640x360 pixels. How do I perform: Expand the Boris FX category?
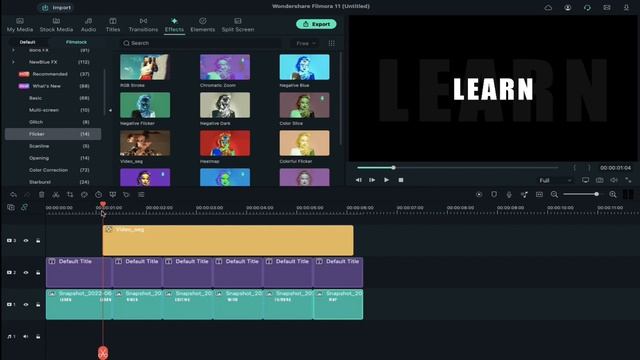13,50
